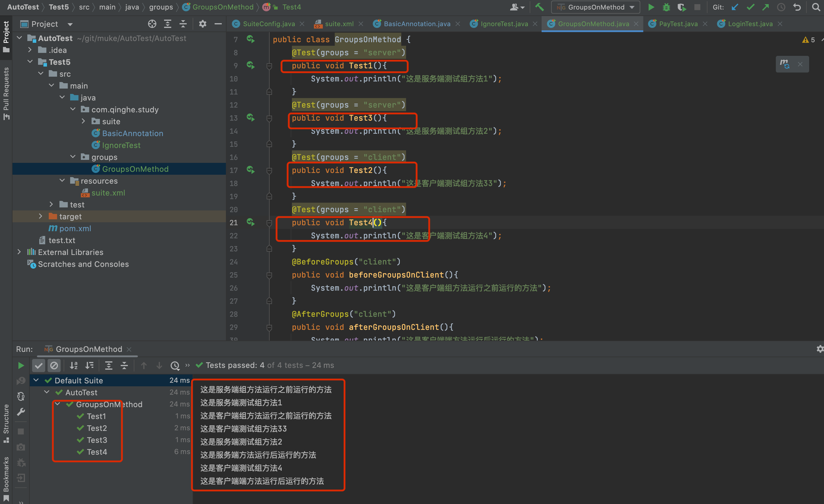Collapse the Default Suite node
Screen dimensions: 824x504
coord(36,380)
